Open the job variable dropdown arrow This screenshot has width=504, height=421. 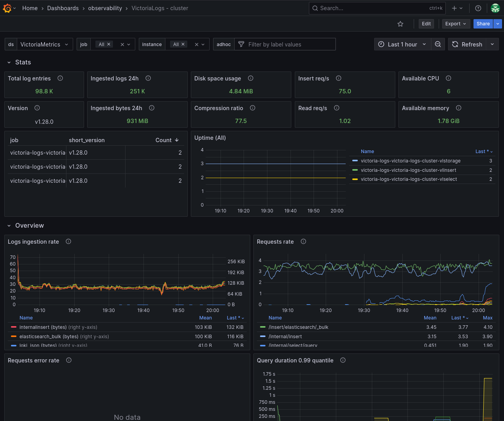tap(129, 45)
